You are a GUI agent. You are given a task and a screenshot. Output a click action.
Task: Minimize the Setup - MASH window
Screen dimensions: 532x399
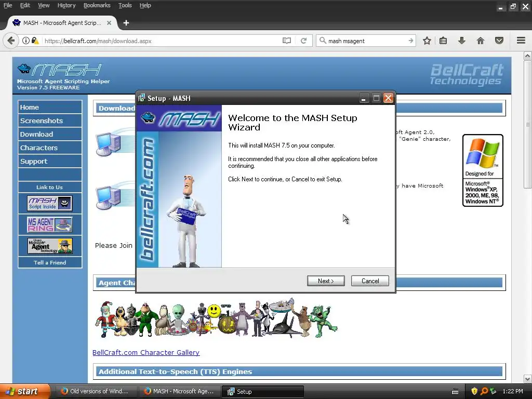[363, 98]
